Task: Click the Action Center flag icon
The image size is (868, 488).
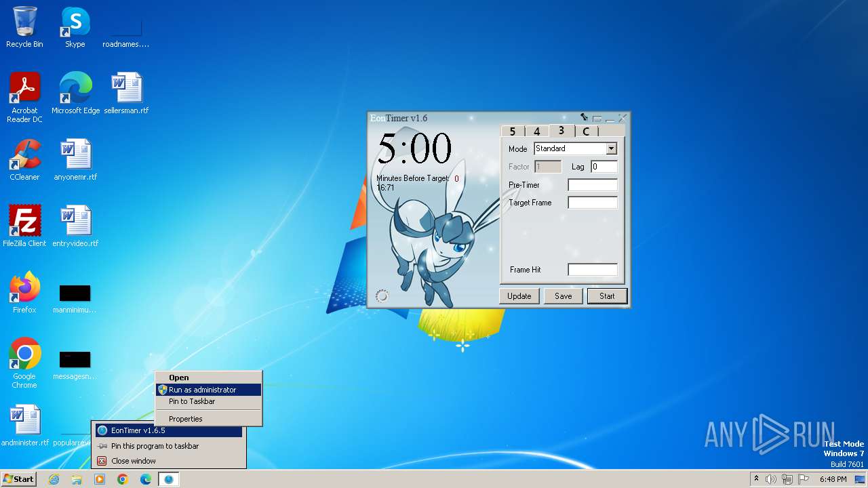Action: click(804, 479)
